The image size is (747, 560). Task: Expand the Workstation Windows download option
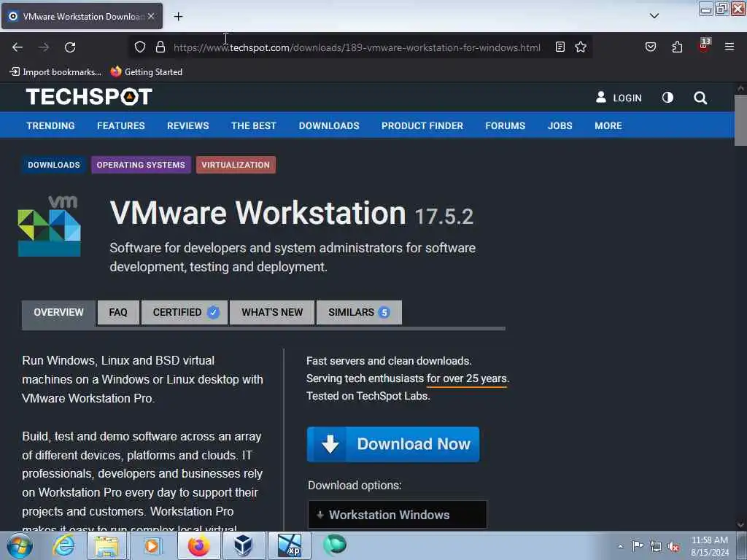pyautogui.click(x=398, y=515)
